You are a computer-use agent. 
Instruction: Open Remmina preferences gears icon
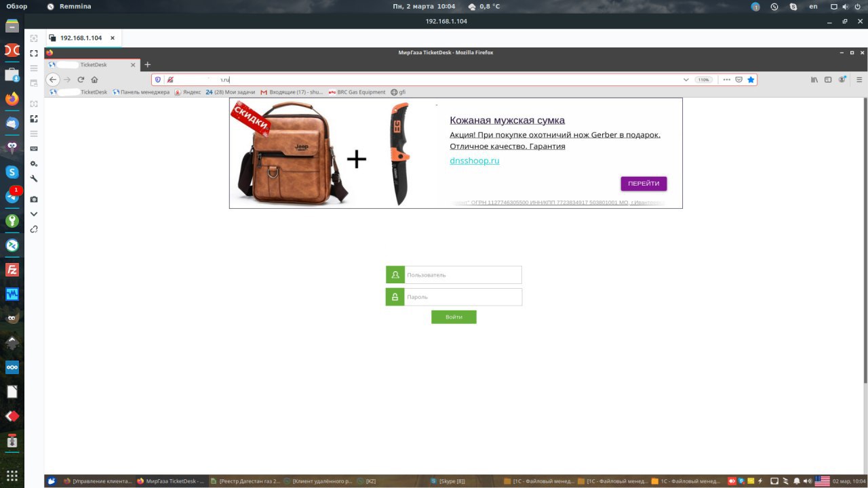[x=34, y=163]
